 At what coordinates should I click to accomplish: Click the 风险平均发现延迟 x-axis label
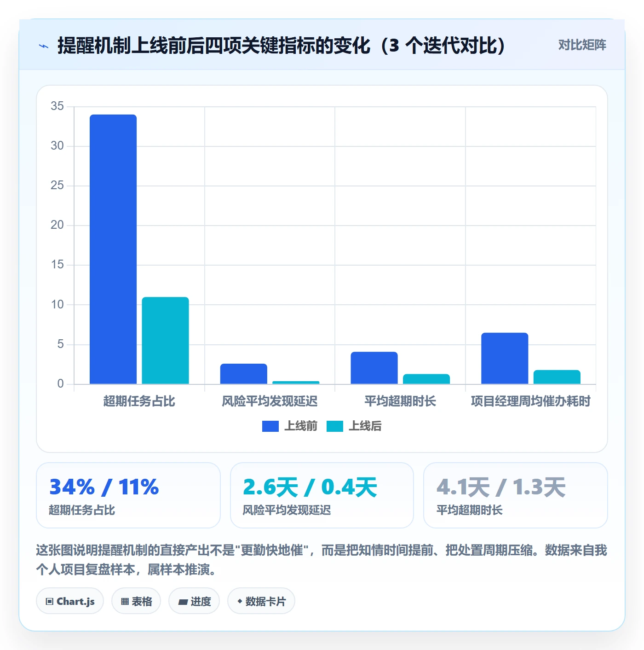tap(270, 401)
